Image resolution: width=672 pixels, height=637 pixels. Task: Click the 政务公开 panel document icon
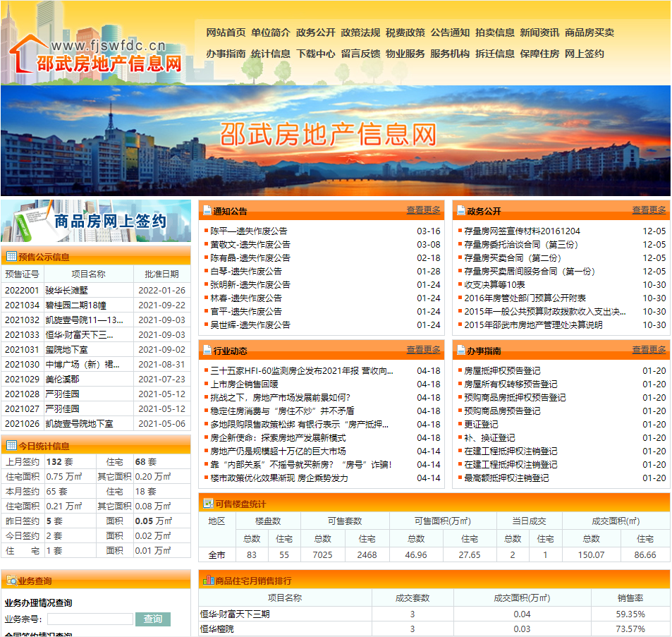pyautogui.click(x=459, y=211)
